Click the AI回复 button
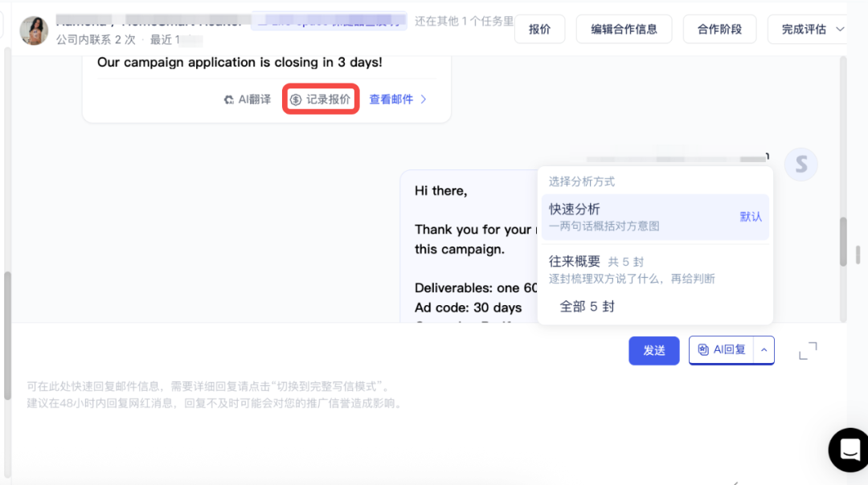Screen dimensions: 868x485 [x=721, y=350]
